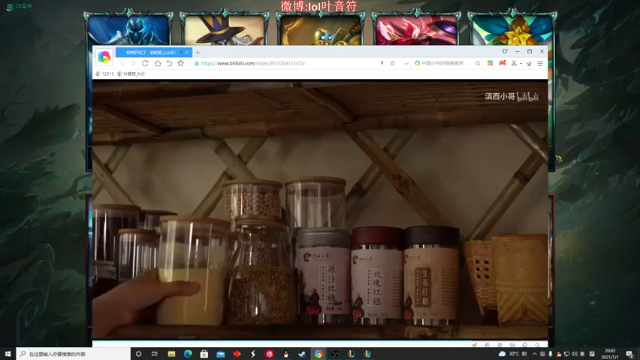Screen dimensions: 640x360
Task: Open favorites star in navigation bar
Action: pyautogui.click(x=181, y=63)
